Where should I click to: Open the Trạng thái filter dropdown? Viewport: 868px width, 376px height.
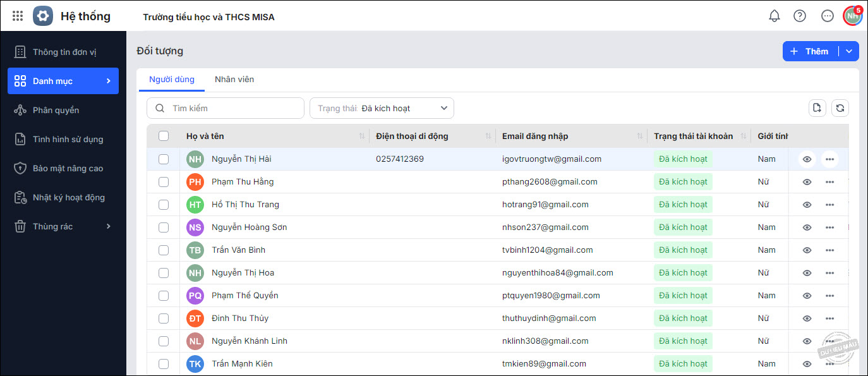tap(382, 108)
